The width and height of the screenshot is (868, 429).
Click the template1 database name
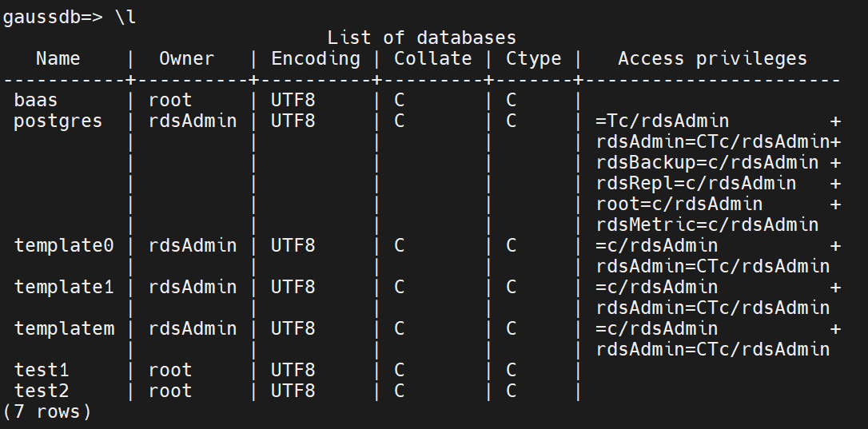(64, 287)
